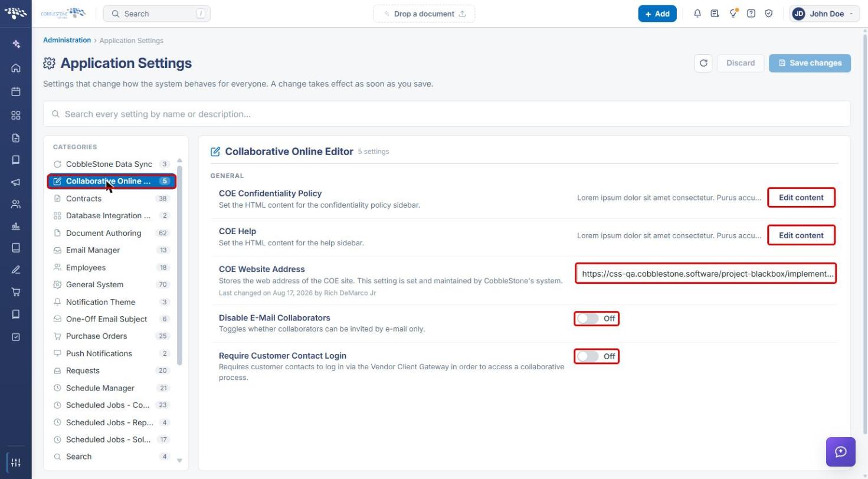
Task: Follow the Administration breadcrumb link
Action: coord(67,40)
